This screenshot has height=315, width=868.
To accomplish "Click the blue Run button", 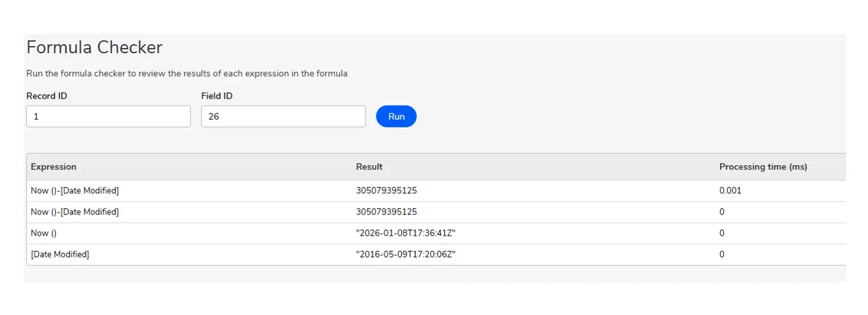I will (x=396, y=117).
